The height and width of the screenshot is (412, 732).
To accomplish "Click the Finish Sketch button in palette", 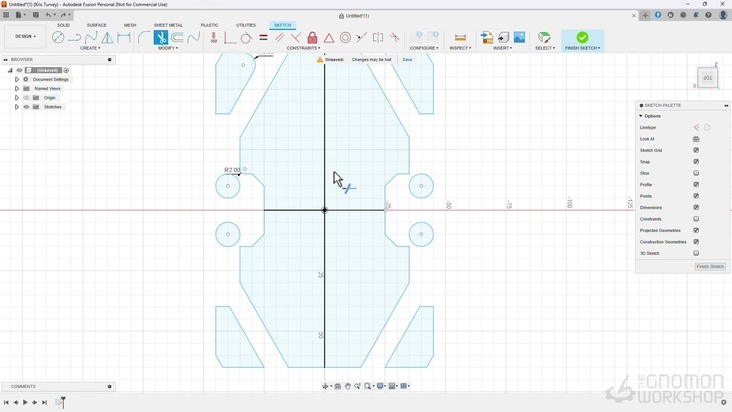I will 710,267.
